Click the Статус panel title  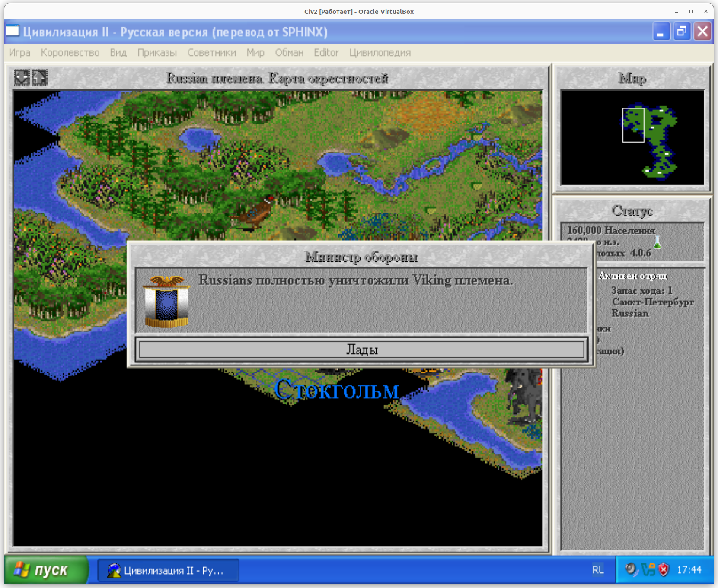point(632,211)
